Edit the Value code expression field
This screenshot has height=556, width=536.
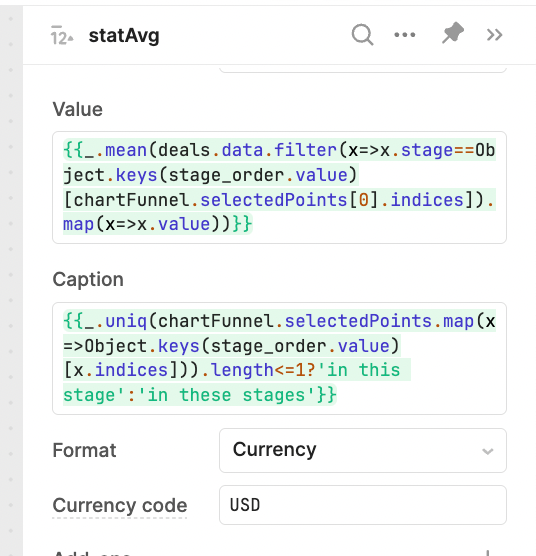coord(279,187)
